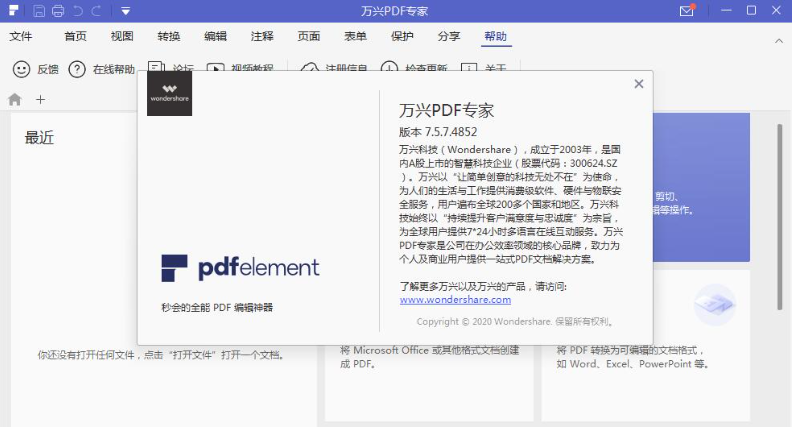Open the quick access toolbar dropdown arrow
The height and width of the screenshot is (437, 798).
click(126, 11)
